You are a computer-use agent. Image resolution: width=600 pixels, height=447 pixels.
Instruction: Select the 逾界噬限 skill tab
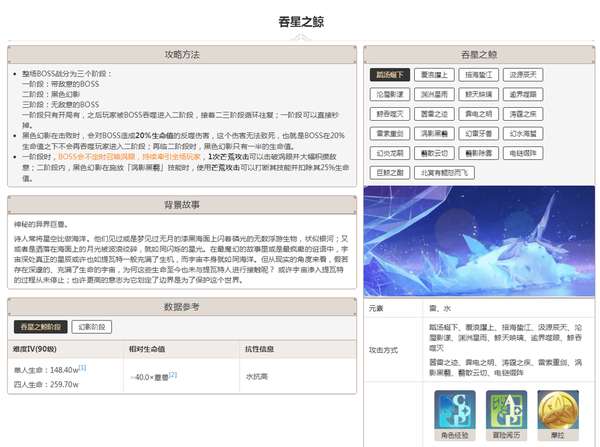(523, 94)
